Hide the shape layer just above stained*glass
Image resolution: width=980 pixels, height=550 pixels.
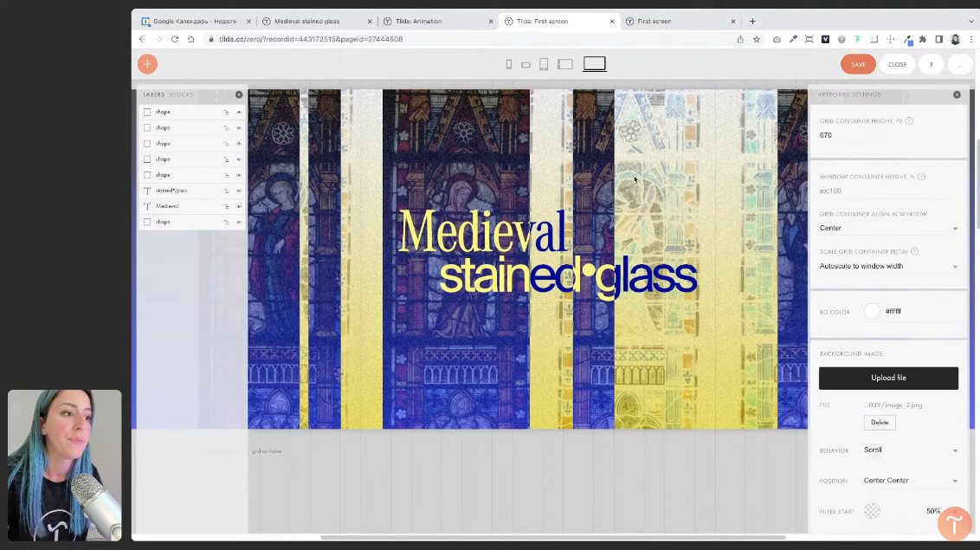pyautogui.click(x=239, y=175)
